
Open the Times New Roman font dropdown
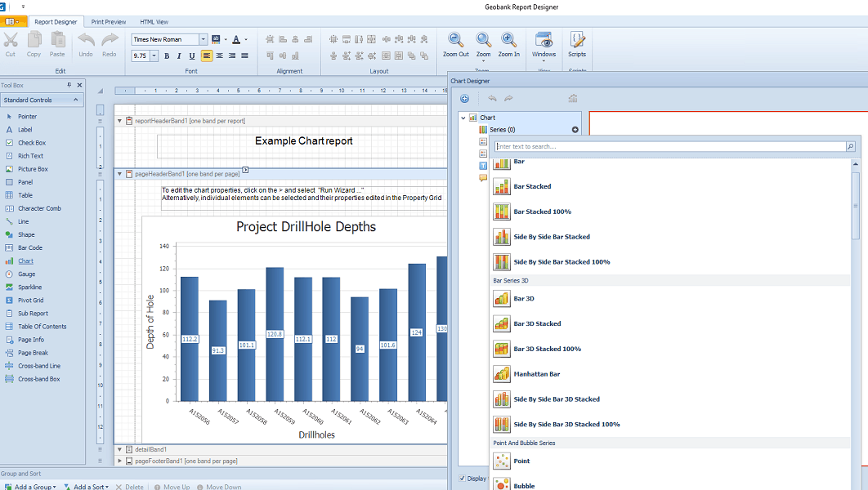(x=203, y=39)
